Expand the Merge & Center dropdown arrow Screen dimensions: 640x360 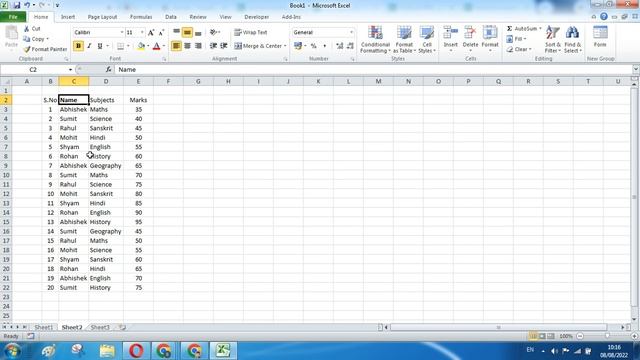click(285, 46)
